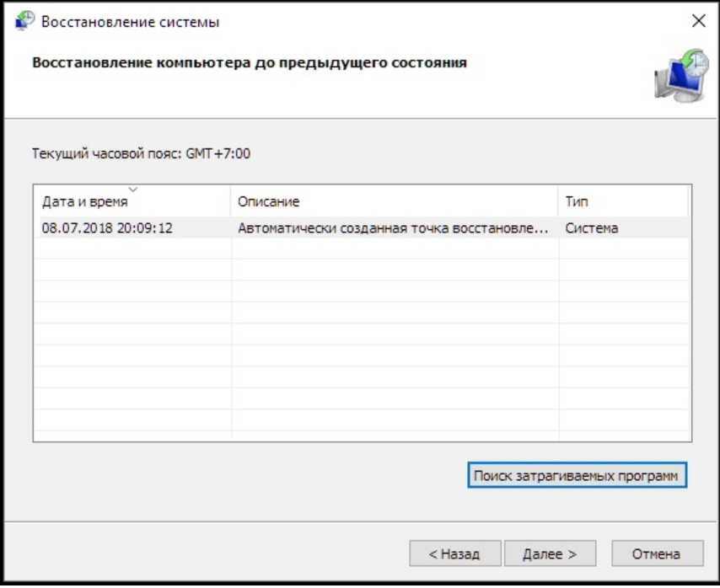Screen dimensions: 720x588
Task: Proceed with the Далее > button
Action: click(550, 553)
